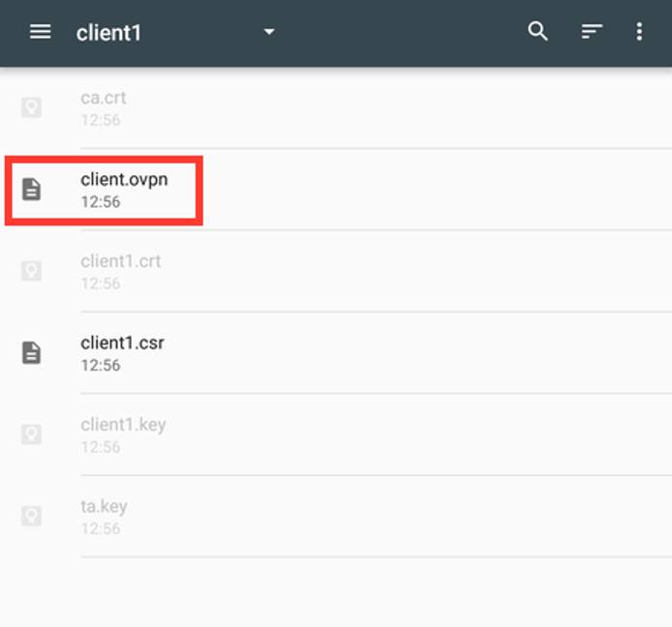Image resolution: width=672 pixels, height=627 pixels.
Task: Click the client1 folder title
Action: (109, 32)
